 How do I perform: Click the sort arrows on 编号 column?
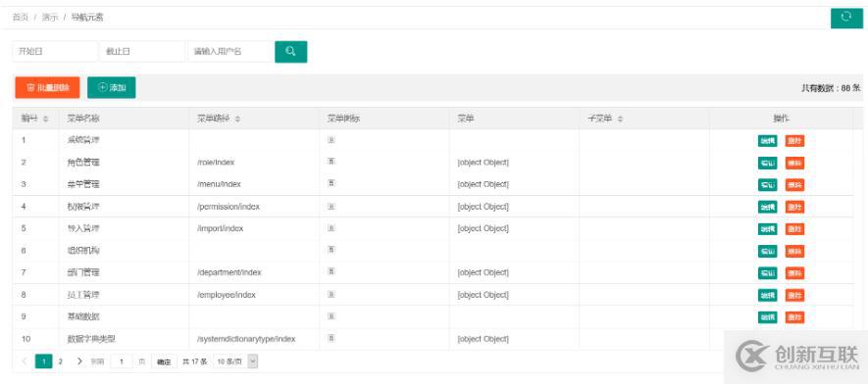tap(45, 119)
